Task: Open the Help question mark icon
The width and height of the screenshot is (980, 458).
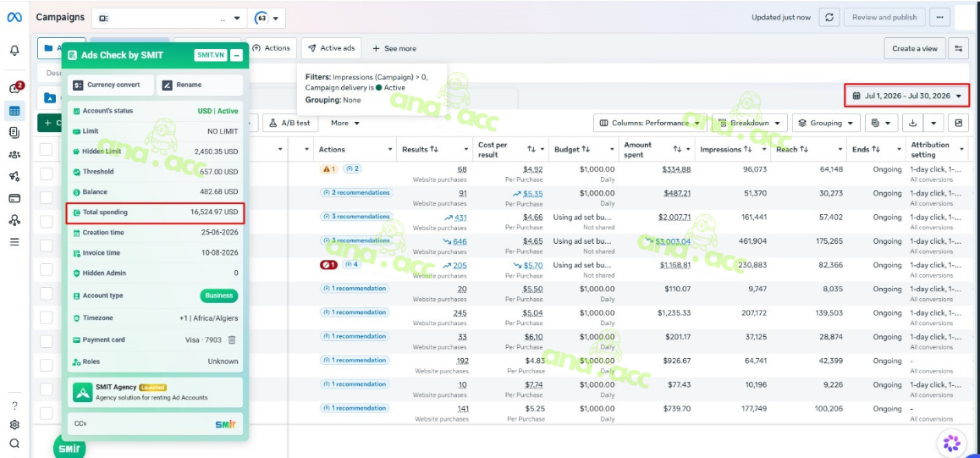Action: coord(14,406)
